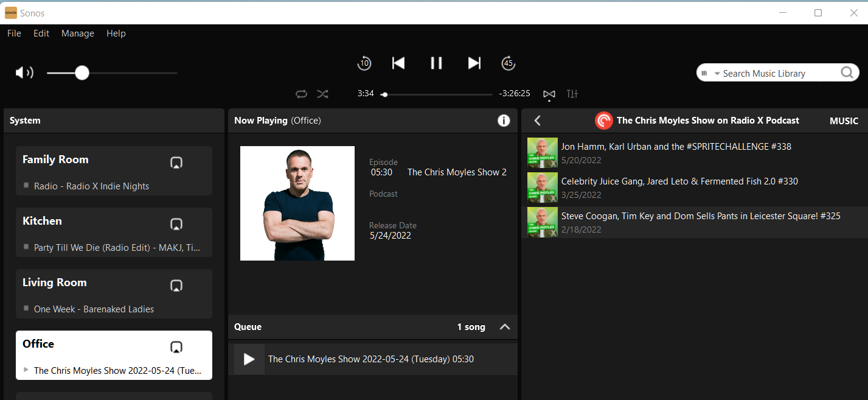
Task: Open the MUSIC sources button
Action: coord(844,121)
